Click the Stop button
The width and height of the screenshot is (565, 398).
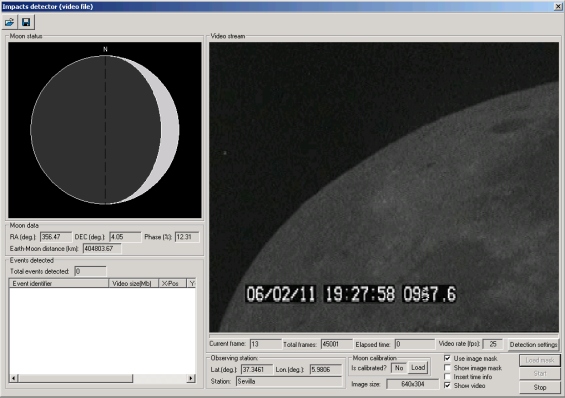[x=539, y=387]
